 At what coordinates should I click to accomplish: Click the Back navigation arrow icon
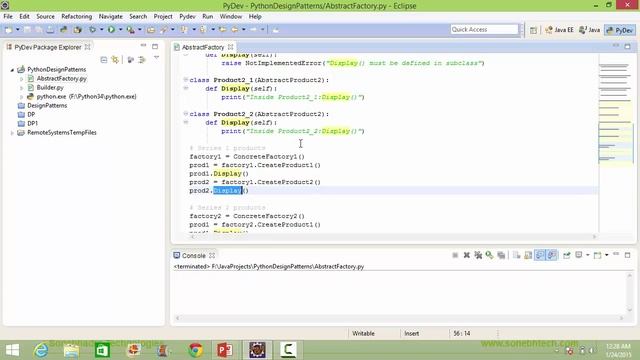(234, 30)
